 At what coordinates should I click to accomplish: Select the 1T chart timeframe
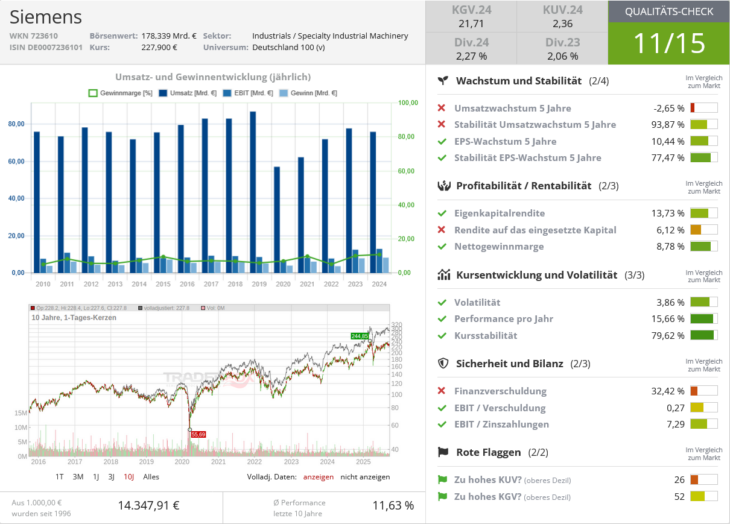[59, 477]
